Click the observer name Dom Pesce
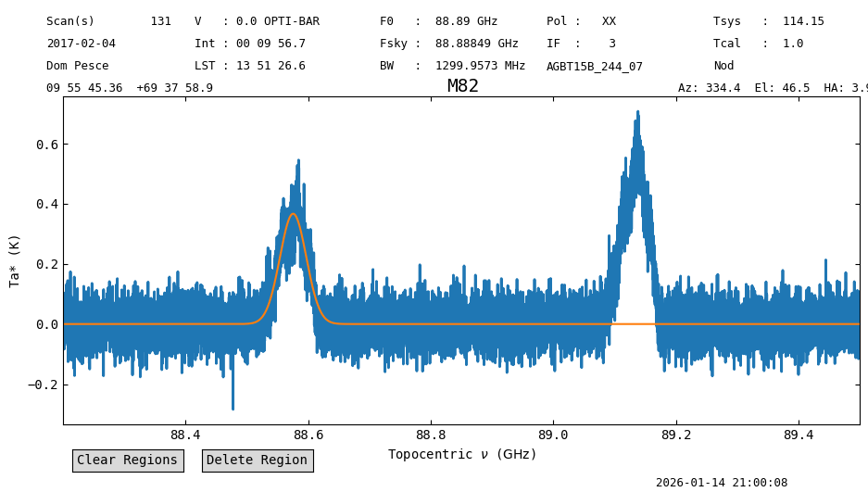This screenshot has width=868, height=492. [78, 66]
